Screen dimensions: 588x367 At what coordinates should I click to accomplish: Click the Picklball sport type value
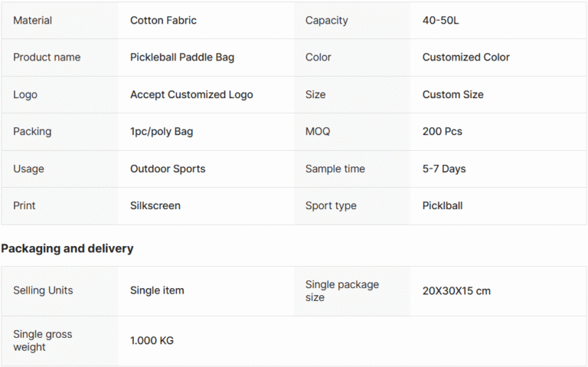click(x=442, y=205)
